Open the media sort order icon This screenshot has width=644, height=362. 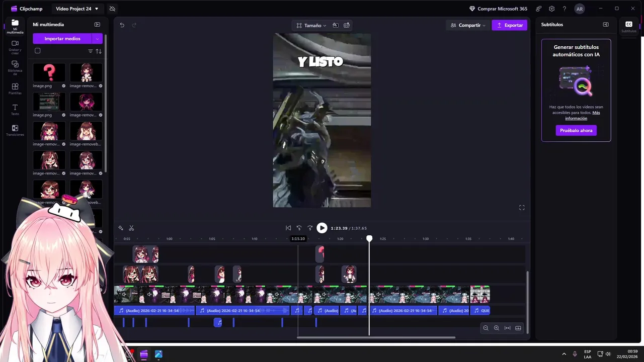point(99,51)
